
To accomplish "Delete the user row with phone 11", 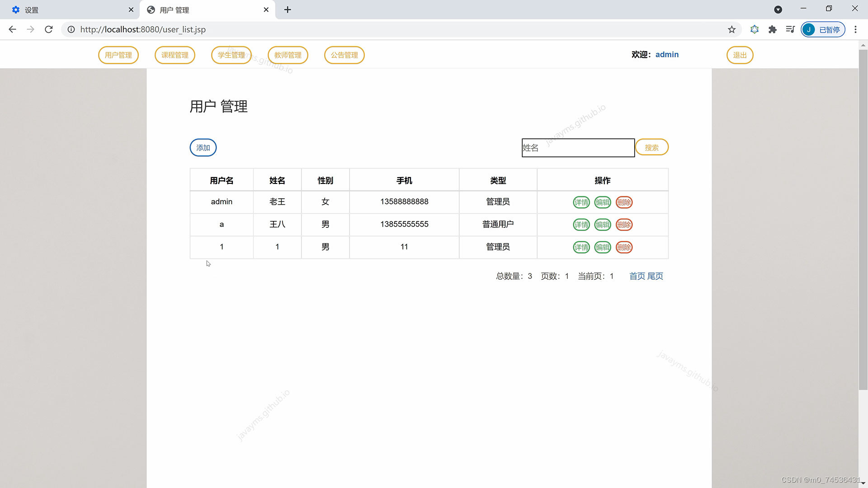I will click(x=624, y=247).
